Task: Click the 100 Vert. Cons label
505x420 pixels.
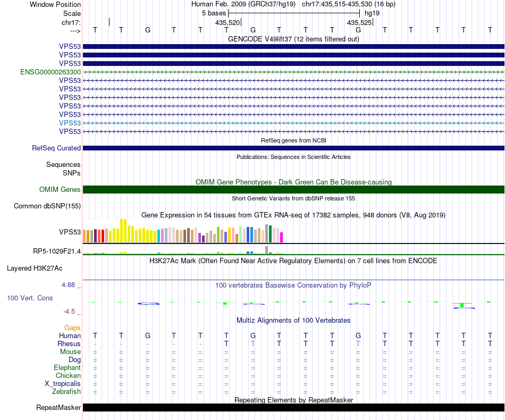Action: pyautogui.click(x=30, y=298)
